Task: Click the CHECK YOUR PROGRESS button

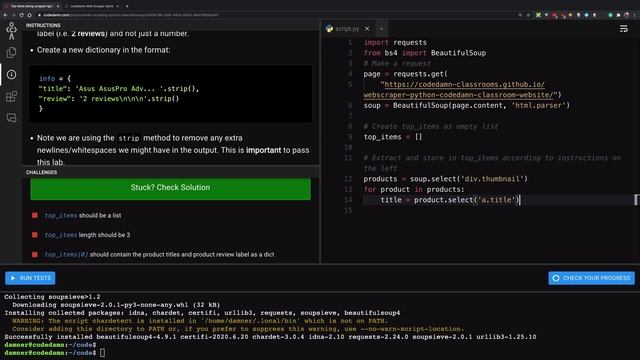Action: click(591, 278)
